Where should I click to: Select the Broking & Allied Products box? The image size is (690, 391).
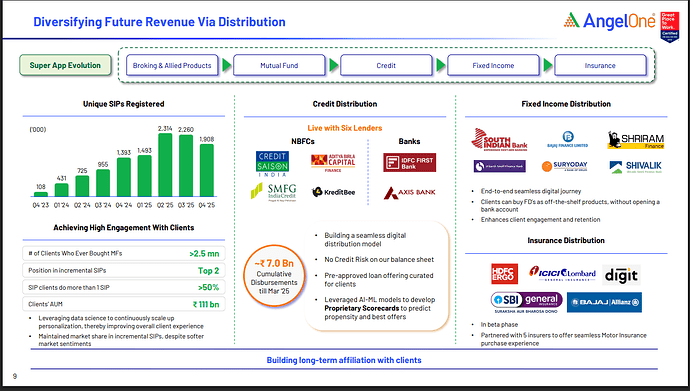pyautogui.click(x=172, y=66)
